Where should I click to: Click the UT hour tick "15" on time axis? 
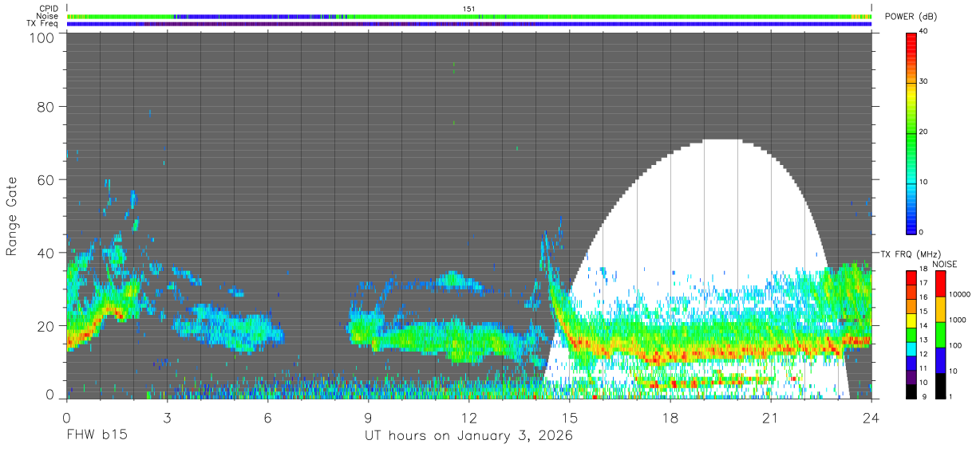pos(570,417)
